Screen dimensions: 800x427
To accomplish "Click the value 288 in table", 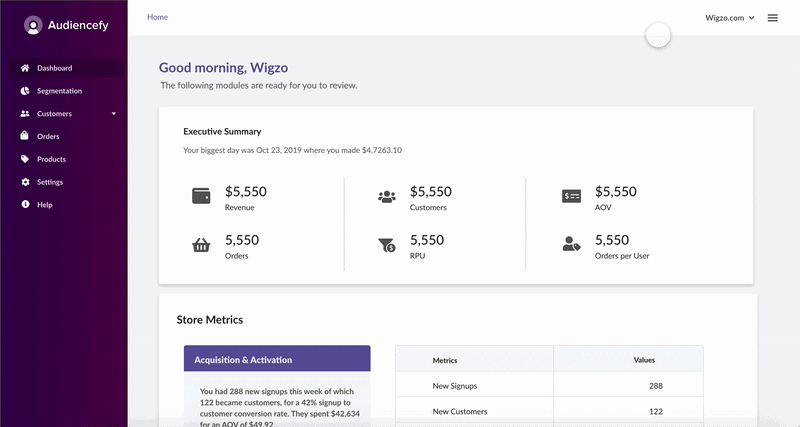I will (656, 386).
